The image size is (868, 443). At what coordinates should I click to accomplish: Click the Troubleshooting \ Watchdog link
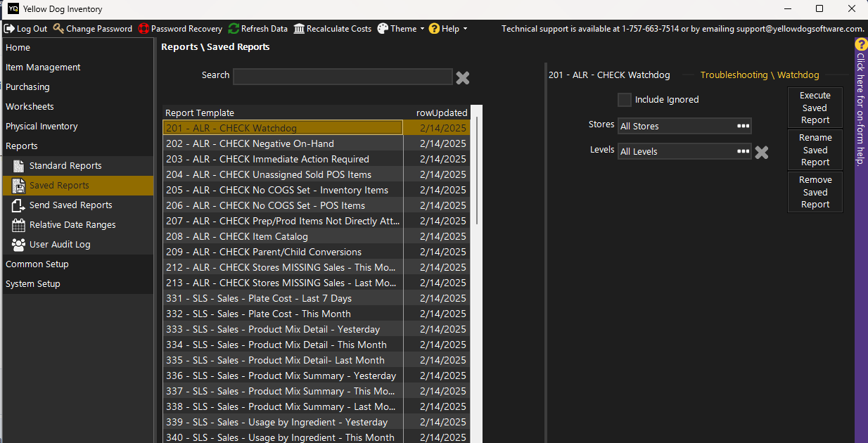tap(760, 75)
